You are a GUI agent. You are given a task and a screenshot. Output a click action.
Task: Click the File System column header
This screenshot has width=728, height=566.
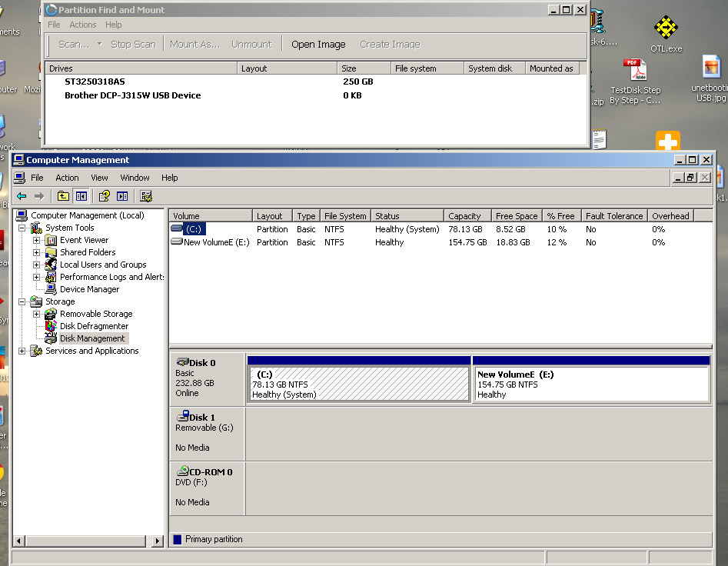point(345,216)
